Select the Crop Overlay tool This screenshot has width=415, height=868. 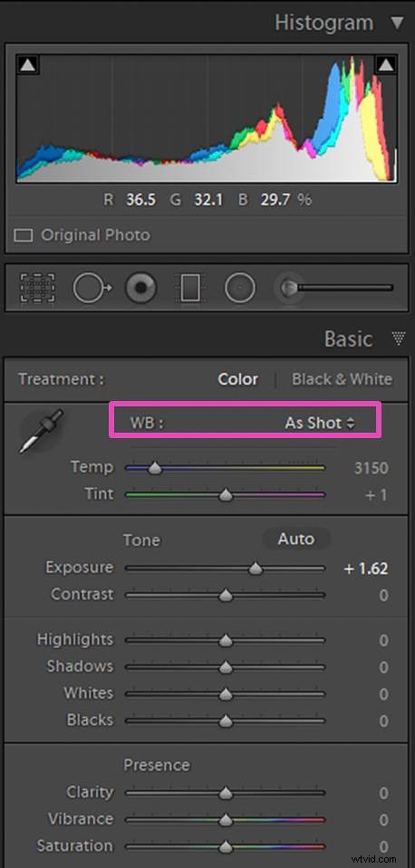(38, 288)
